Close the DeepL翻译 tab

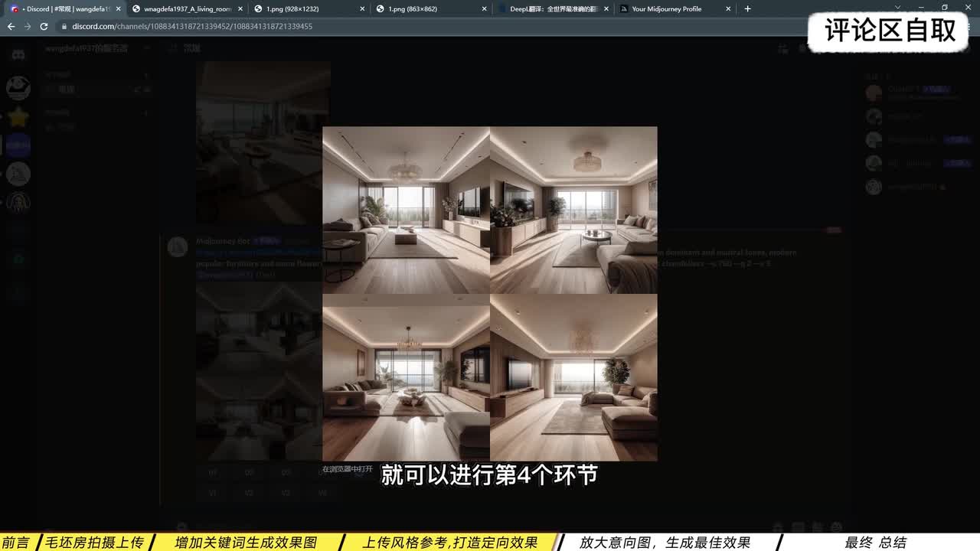coord(606,9)
